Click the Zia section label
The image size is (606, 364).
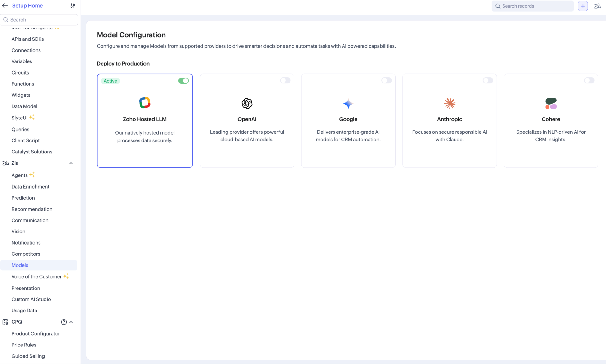click(15, 163)
